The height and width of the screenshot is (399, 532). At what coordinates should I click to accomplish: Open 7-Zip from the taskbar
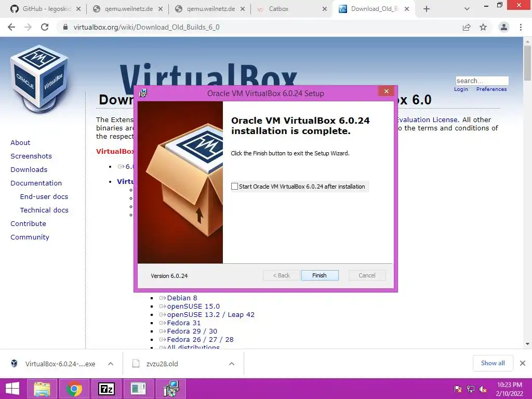pos(106,389)
